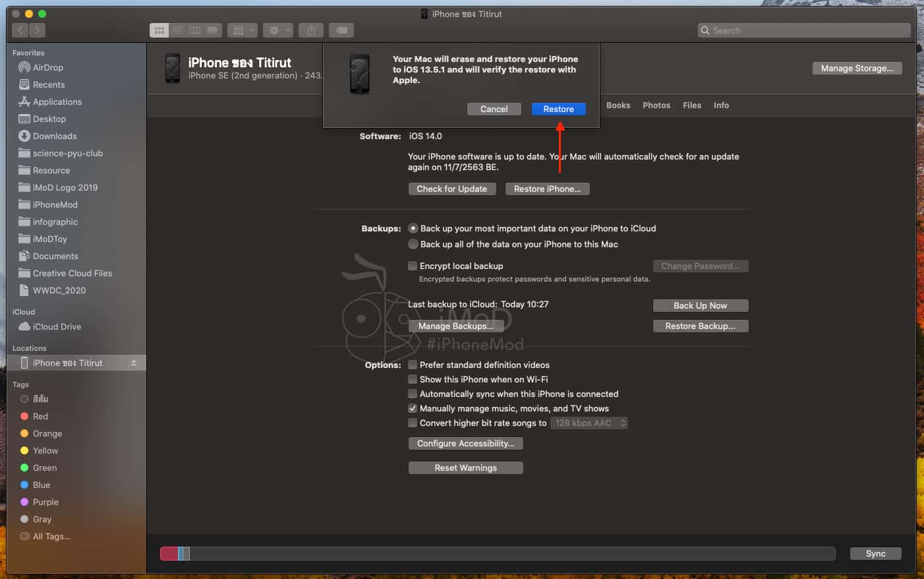
Task: Switch to the Photos tab
Action: click(656, 106)
